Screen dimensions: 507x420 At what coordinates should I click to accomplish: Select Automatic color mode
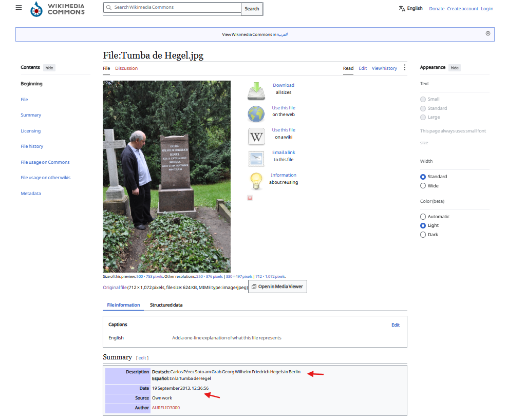pyautogui.click(x=423, y=217)
